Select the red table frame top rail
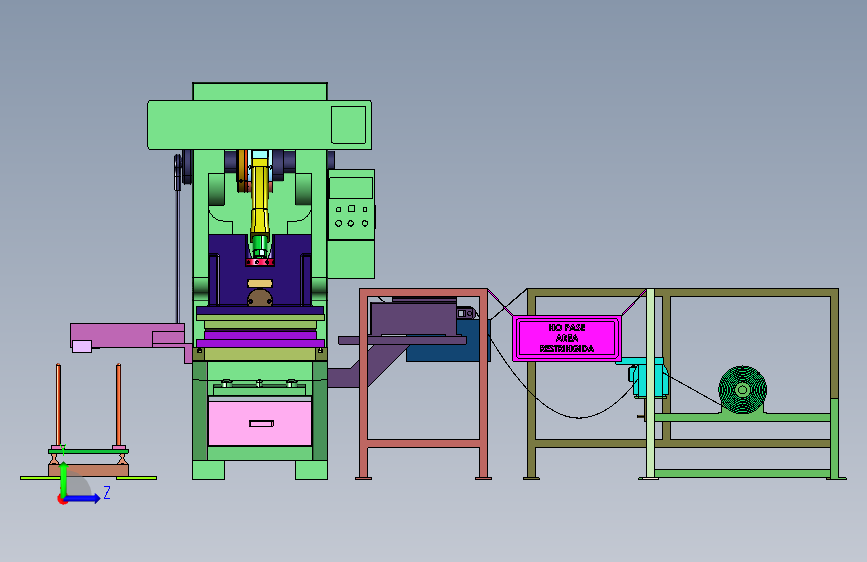867x562 pixels. point(424,292)
